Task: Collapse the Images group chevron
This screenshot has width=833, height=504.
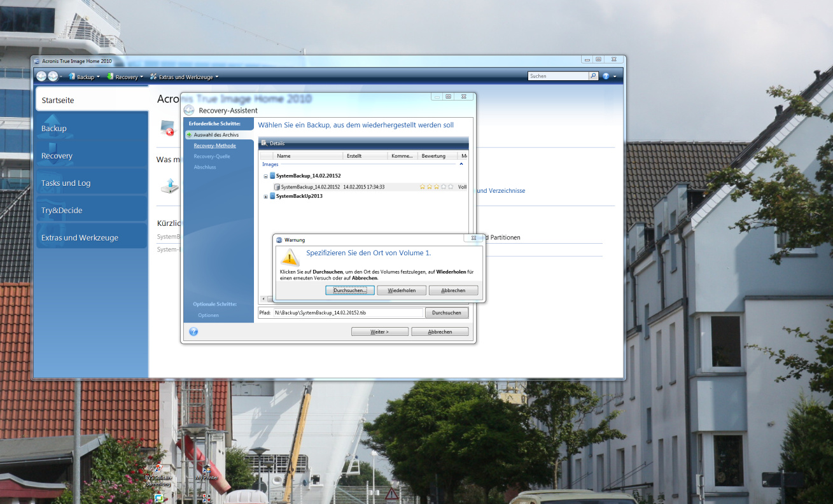Action: pos(461,164)
